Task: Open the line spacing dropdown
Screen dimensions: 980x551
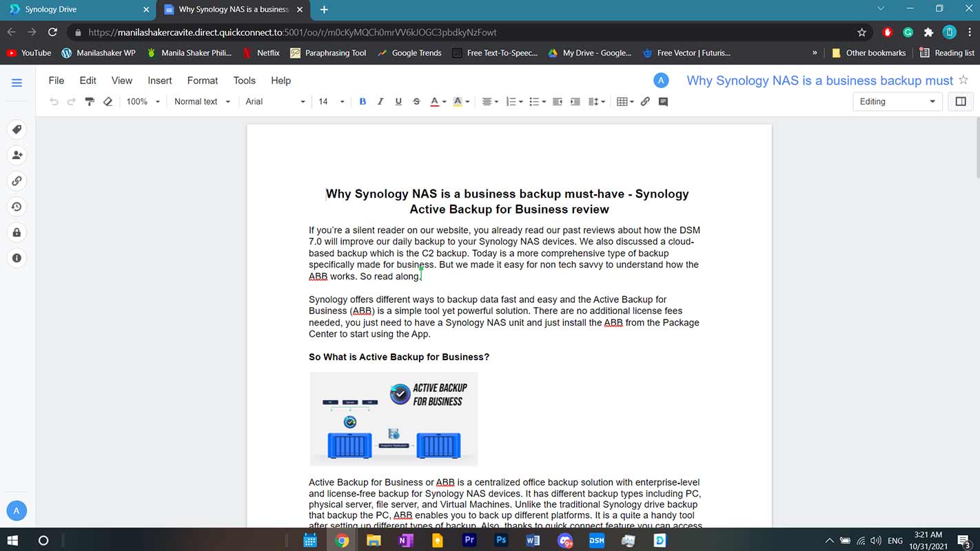Action: [x=597, y=102]
